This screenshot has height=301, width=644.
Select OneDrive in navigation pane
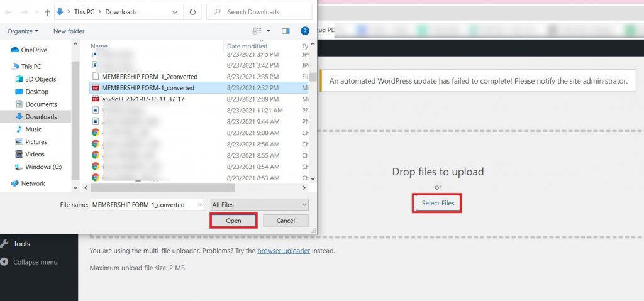[x=34, y=50]
